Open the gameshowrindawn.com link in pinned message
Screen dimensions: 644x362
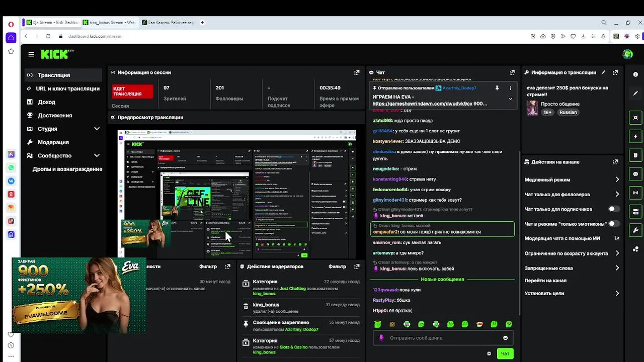coord(422,104)
